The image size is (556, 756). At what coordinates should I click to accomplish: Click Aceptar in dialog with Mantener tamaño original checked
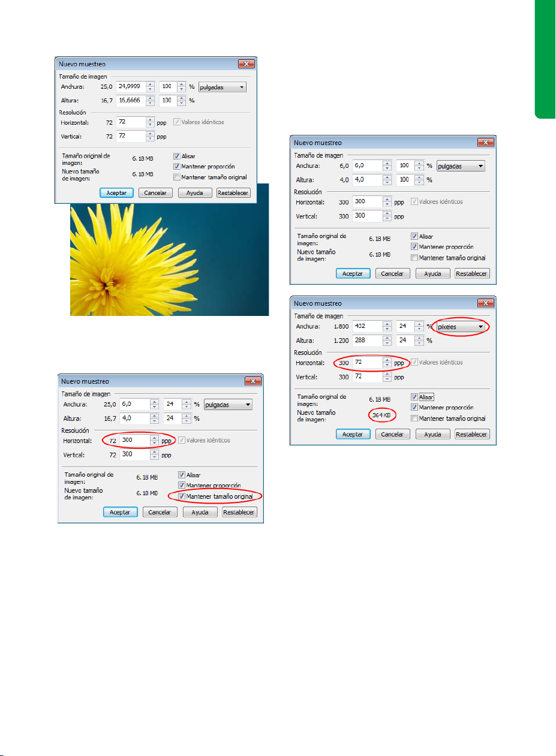[121, 513]
